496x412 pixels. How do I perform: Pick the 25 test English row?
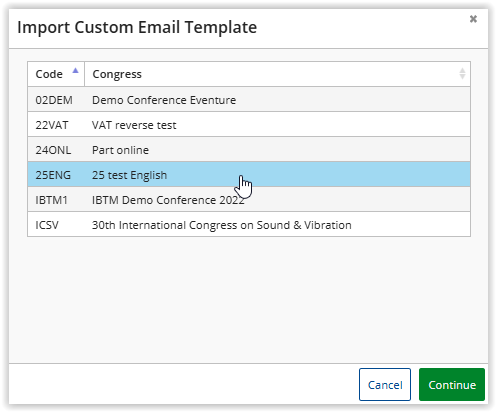tap(249, 174)
